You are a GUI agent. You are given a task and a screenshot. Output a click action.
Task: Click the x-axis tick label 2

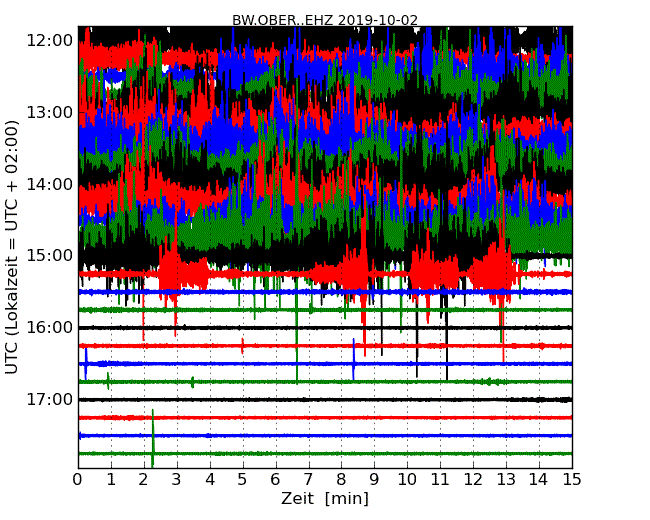pyautogui.click(x=144, y=479)
